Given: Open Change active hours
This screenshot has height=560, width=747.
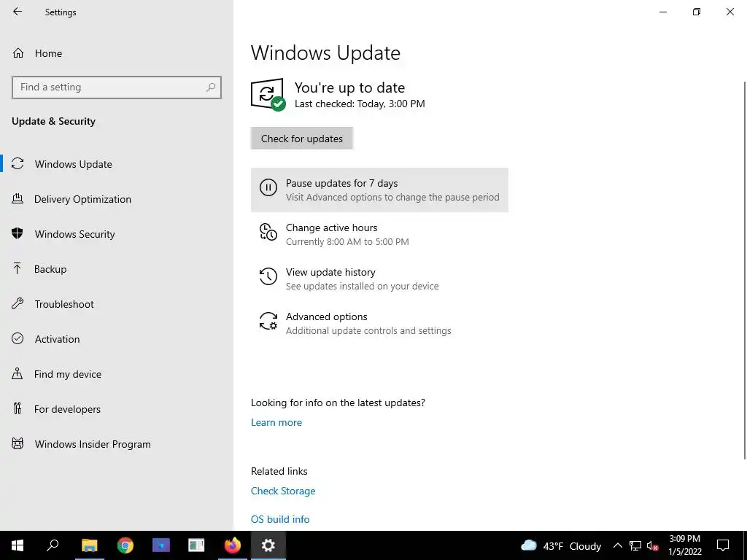Looking at the screenshot, I should [379, 234].
